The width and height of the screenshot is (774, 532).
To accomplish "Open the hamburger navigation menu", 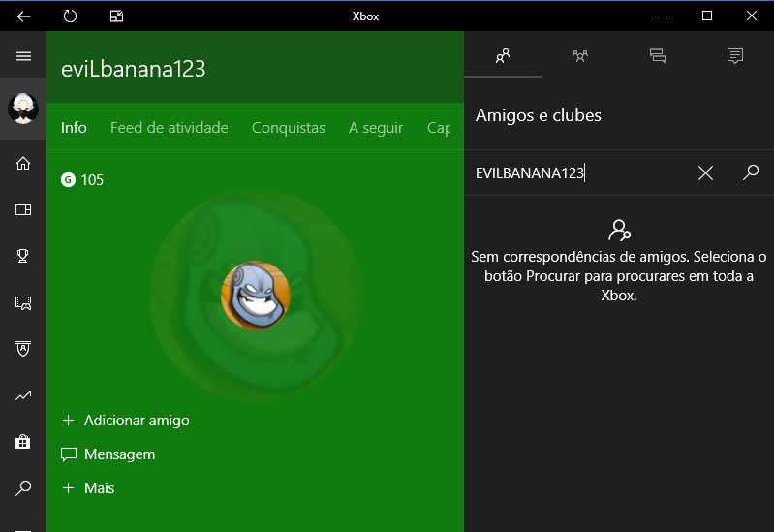I will tap(23, 56).
